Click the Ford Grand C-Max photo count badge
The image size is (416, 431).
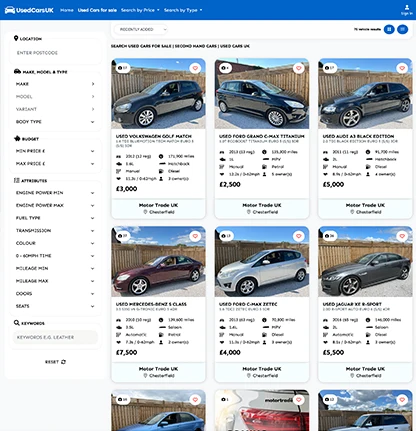tap(225, 68)
